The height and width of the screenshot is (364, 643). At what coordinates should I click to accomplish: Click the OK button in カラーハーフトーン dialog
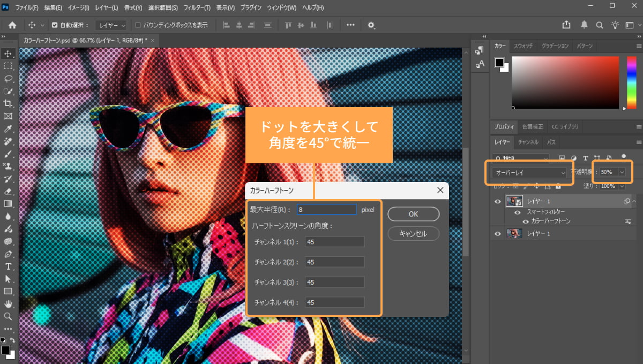(413, 214)
